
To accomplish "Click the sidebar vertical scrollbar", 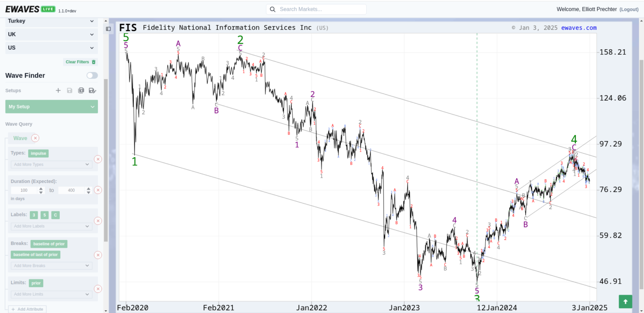I will pos(106,160).
